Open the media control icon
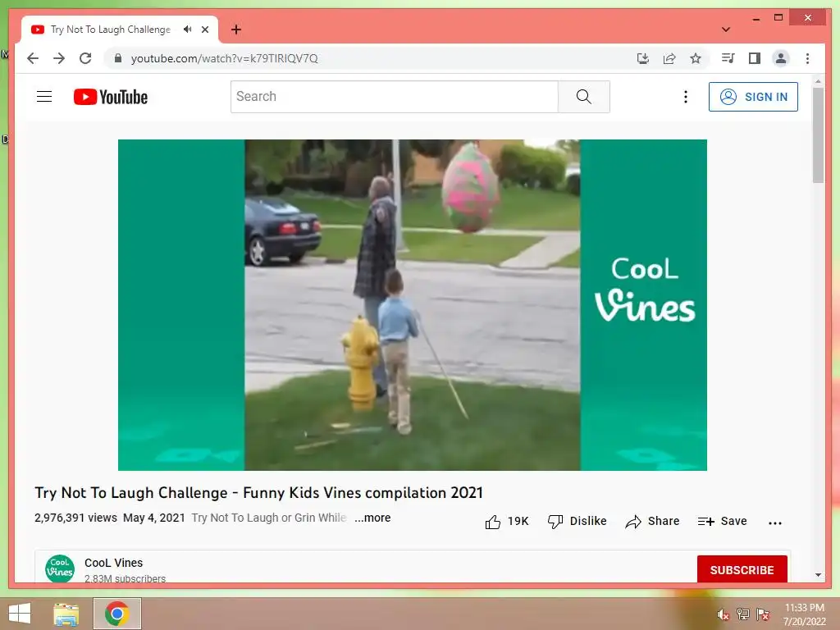This screenshot has height=630, width=840. click(x=728, y=58)
